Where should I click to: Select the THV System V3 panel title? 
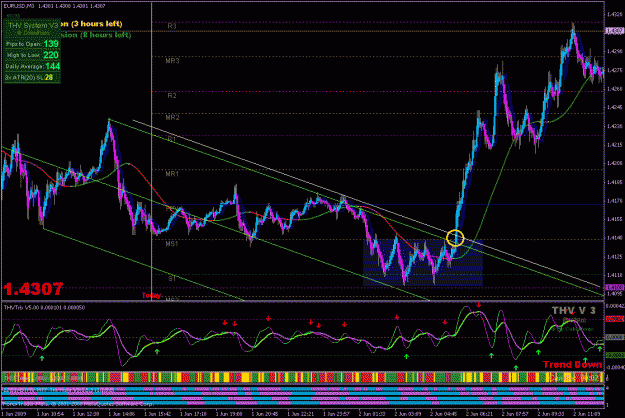tap(33, 26)
